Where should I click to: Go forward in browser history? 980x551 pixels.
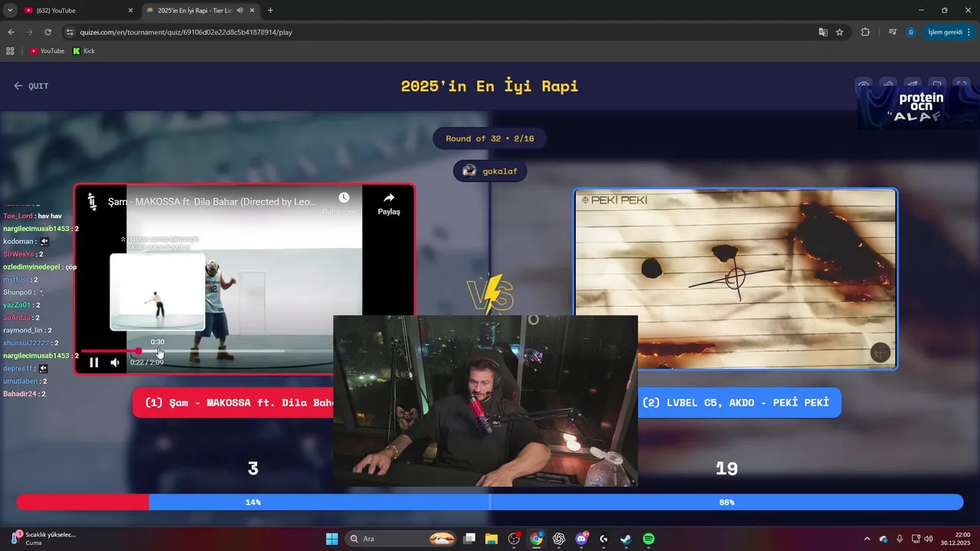[29, 32]
